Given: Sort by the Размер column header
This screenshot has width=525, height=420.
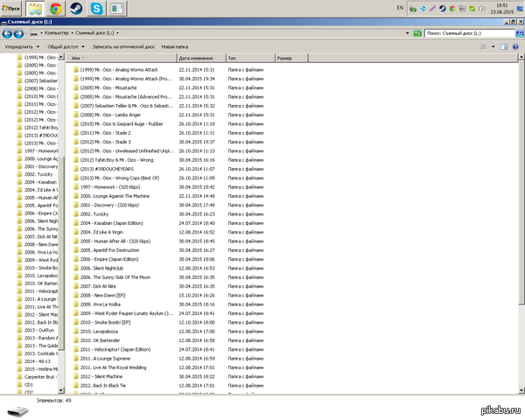Looking at the screenshot, I should (x=291, y=59).
